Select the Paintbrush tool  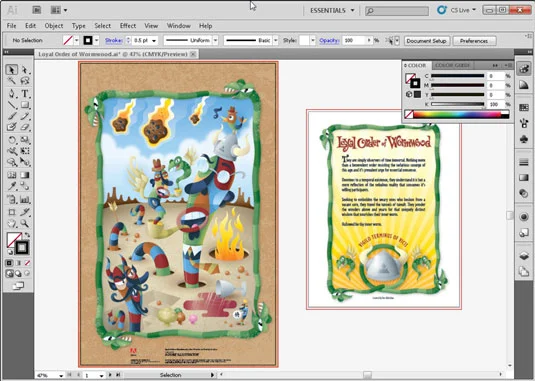[x=12, y=116]
